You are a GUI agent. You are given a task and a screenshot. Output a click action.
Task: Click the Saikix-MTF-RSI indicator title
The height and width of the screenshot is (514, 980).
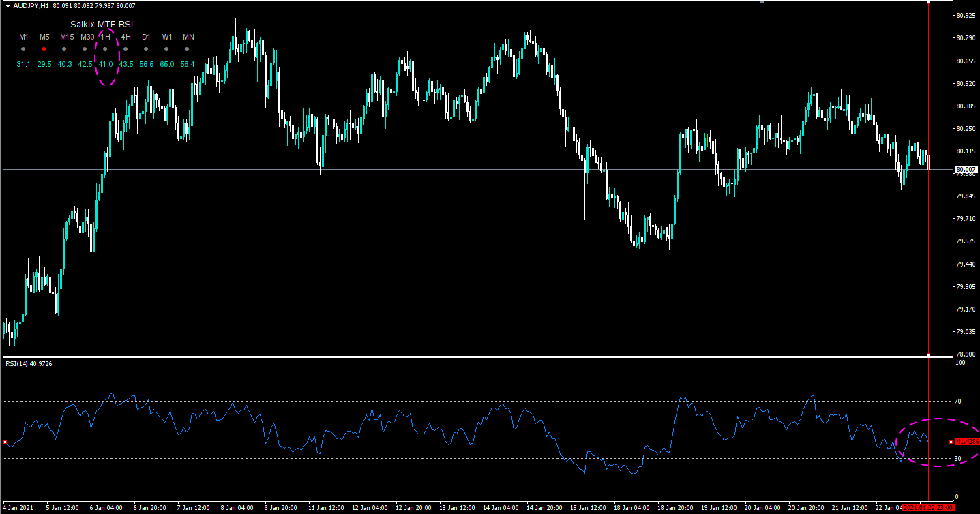(x=102, y=24)
